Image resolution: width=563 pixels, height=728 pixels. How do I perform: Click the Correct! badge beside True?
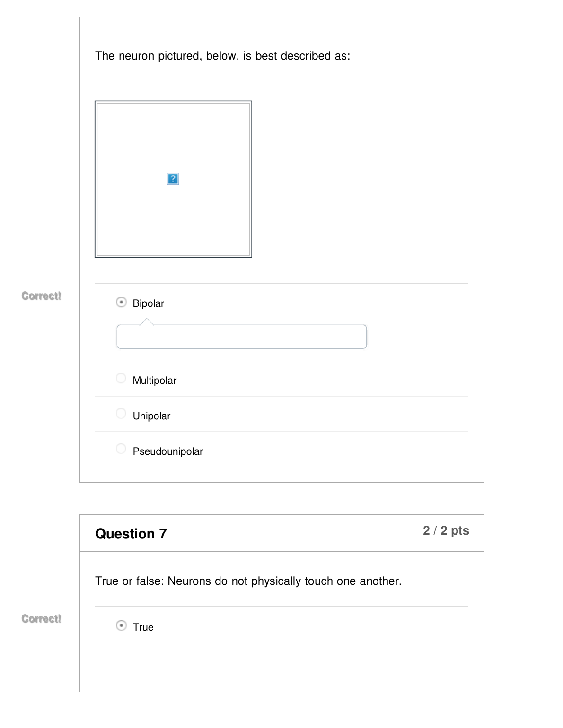[41, 619]
